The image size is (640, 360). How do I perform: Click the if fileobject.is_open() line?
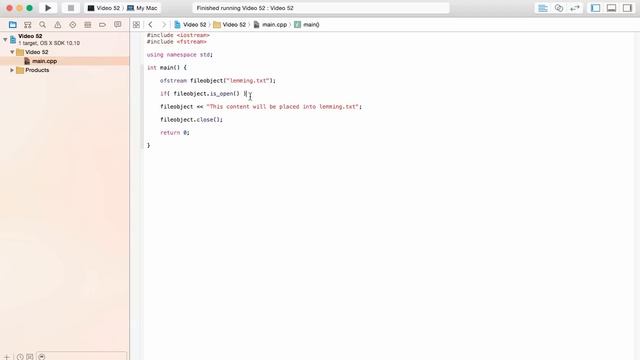click(x=204, y=93)
